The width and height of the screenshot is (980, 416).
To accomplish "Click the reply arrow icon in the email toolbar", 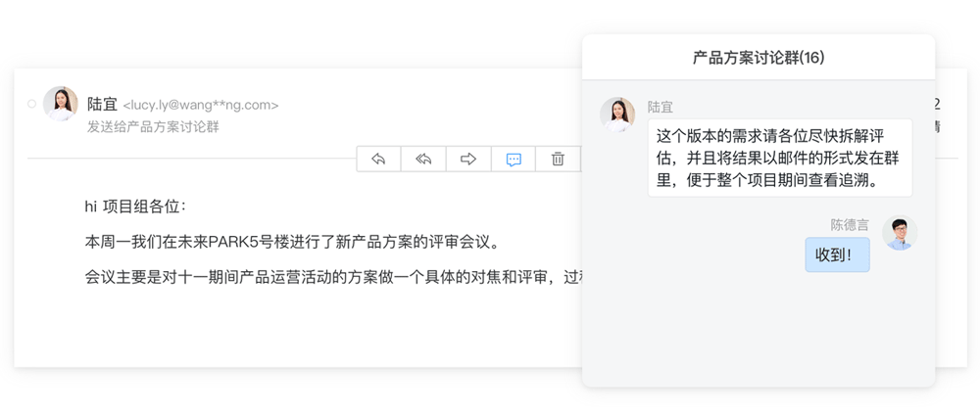I will 378,160.
